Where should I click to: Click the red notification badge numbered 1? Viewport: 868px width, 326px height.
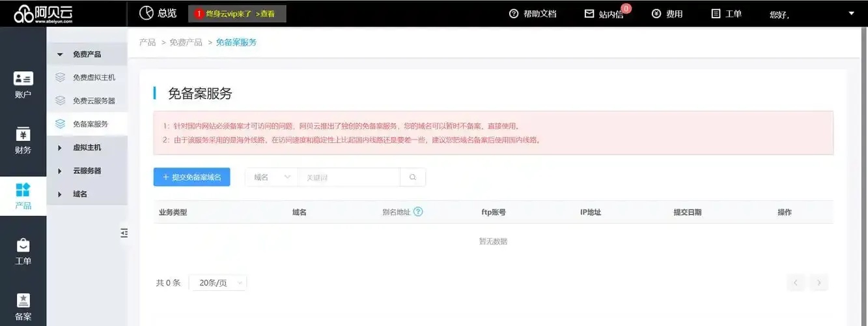[x=199, y=14]
